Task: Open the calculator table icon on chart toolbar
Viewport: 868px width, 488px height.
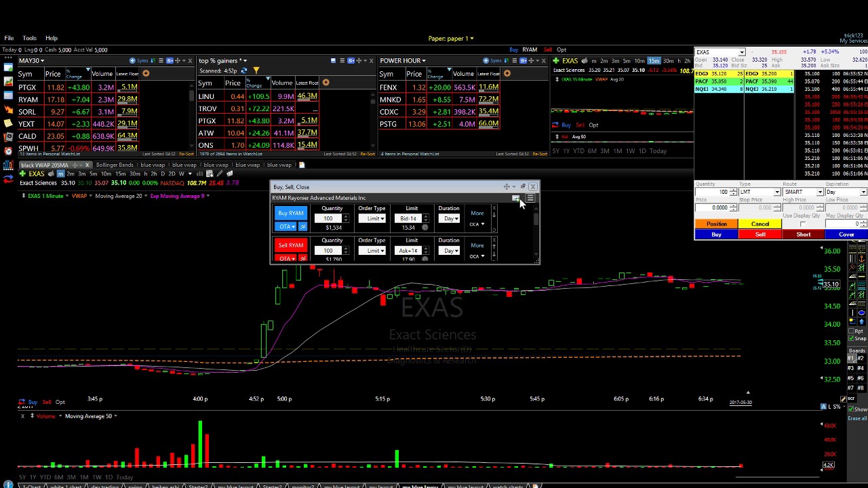Action: (x=210, y=174)
